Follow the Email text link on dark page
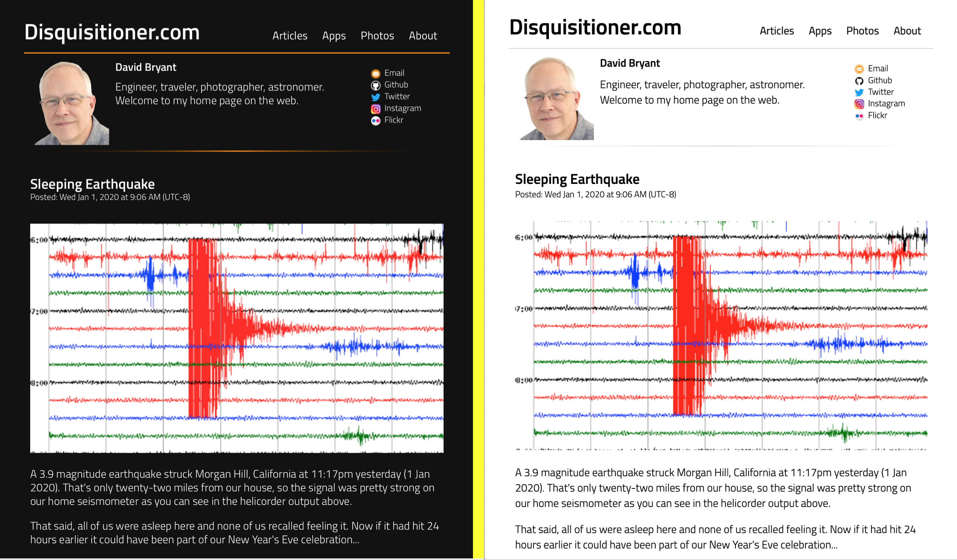957x560 pixels. coord(394,73)
